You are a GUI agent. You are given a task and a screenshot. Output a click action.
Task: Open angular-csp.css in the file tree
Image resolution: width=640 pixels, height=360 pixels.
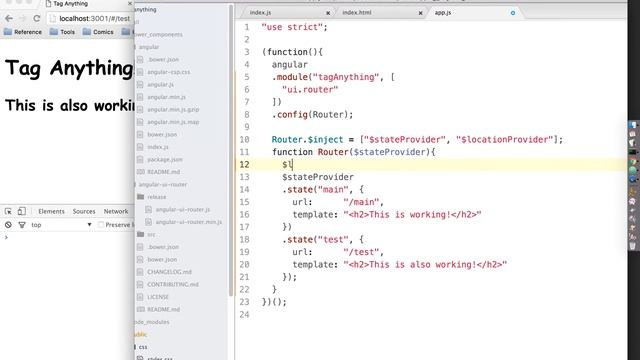click(x=169, y=72)
